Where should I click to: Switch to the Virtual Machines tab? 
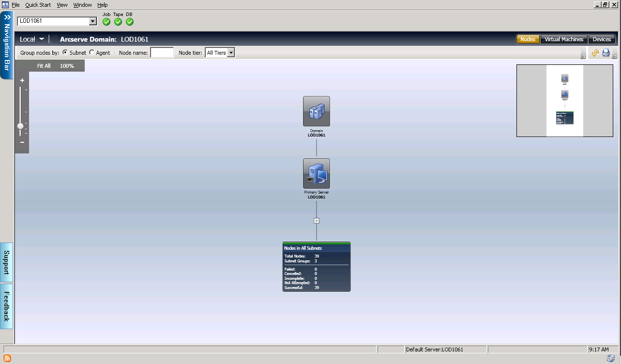564,39
